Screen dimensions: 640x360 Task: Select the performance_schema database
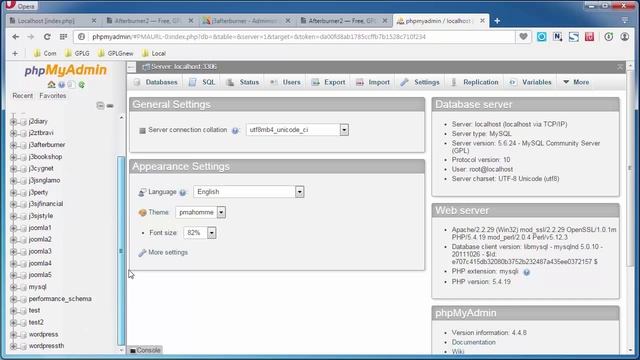[60, 299]
